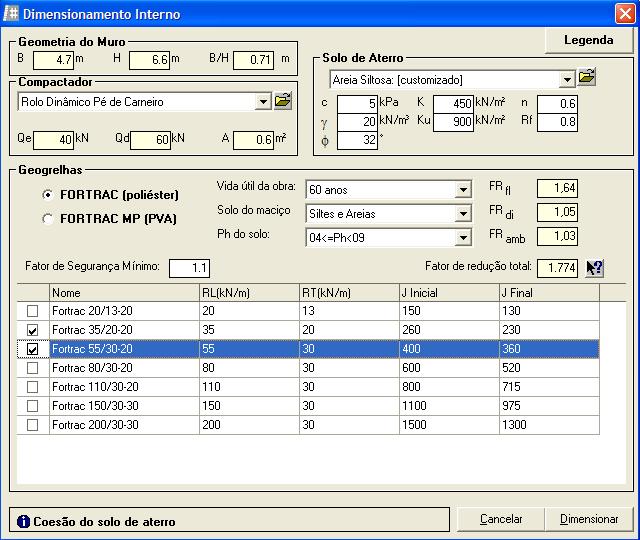This screenshot has width=640, height=540.
Task: Click J Final value 715
Action: click(x=511, y=387)
